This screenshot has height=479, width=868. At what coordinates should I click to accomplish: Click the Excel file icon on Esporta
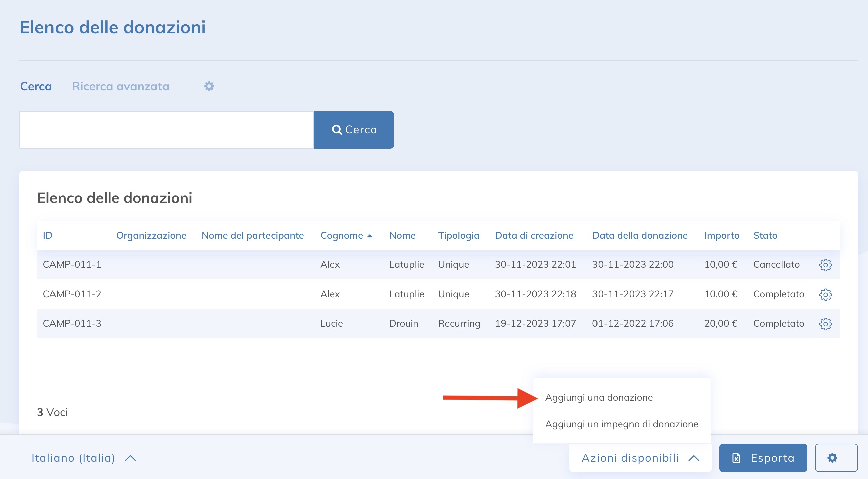pyautogui.click(x=736, y=458)
